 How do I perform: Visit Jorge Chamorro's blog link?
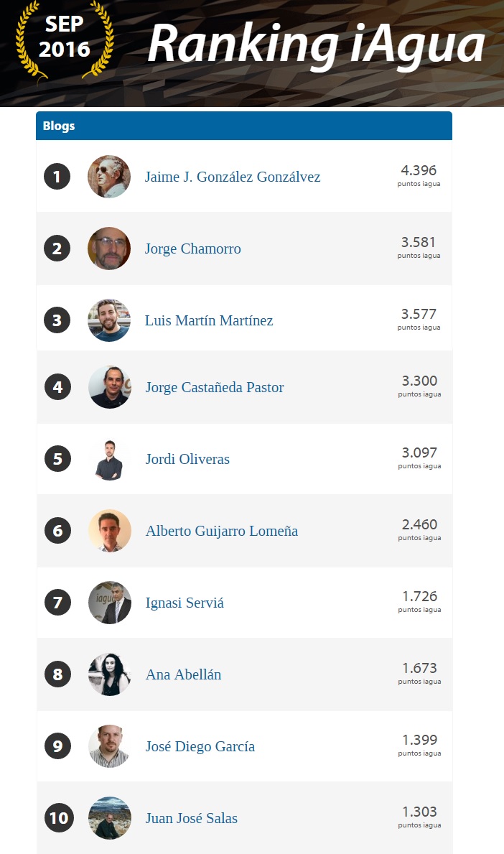193,249
